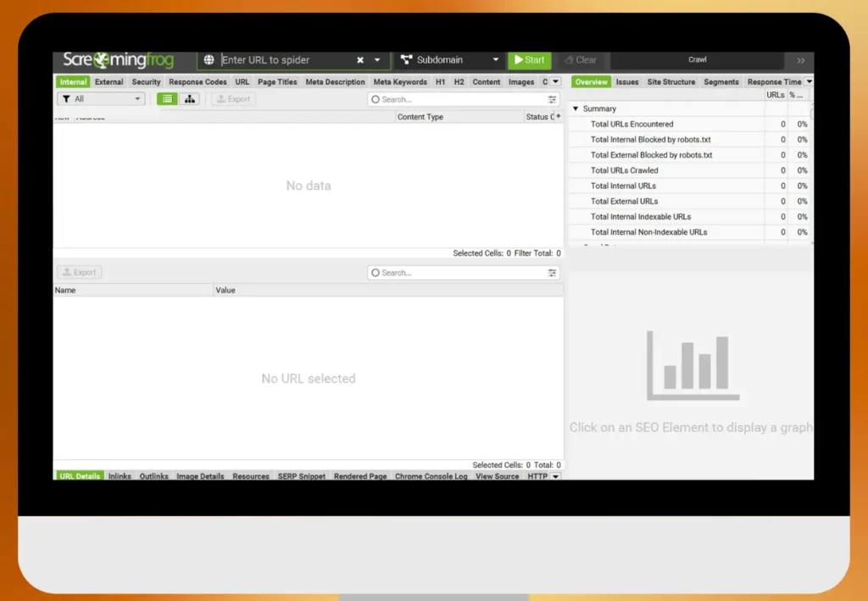Collapse the Summary section
Viewport: 868px width, 601px height.
coord(576,109)
